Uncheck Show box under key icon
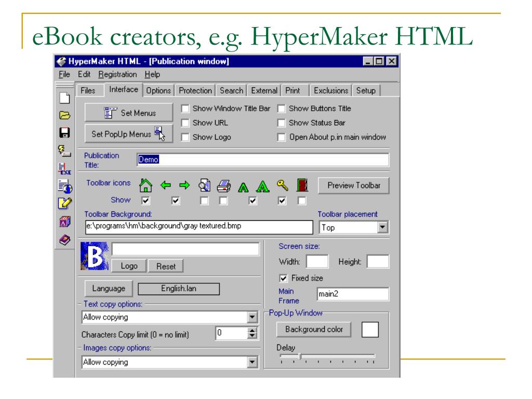 282,201
